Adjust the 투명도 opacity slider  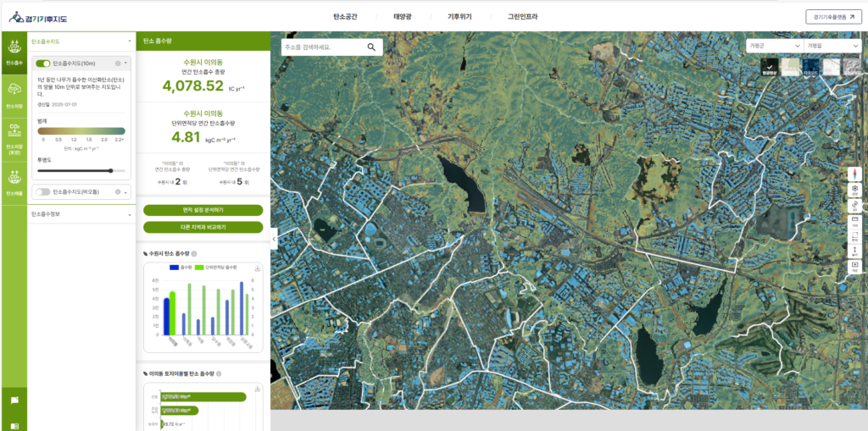111,170
